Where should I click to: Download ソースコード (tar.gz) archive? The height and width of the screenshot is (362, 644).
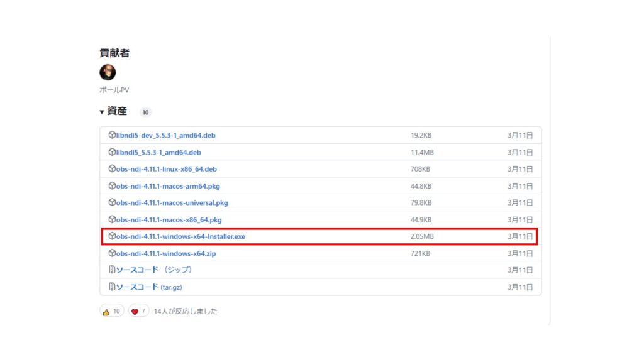click(149, 287)
